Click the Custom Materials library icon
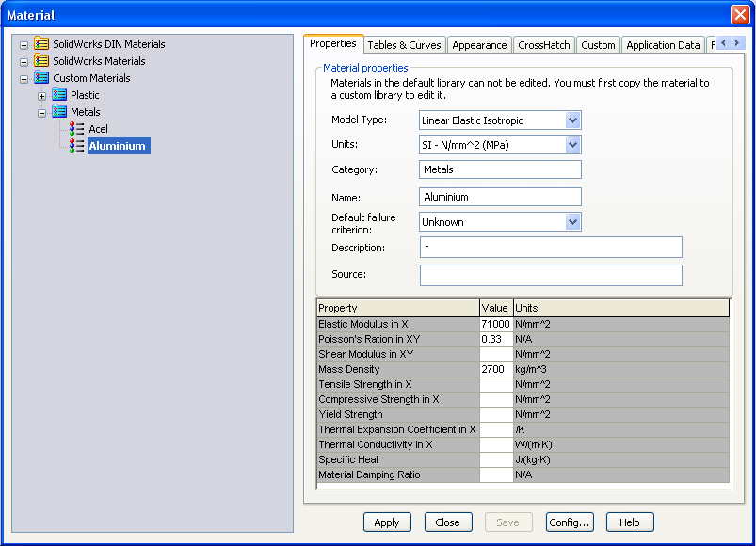The height and width of the screenshot is (546, 756). tap(41, 77)
